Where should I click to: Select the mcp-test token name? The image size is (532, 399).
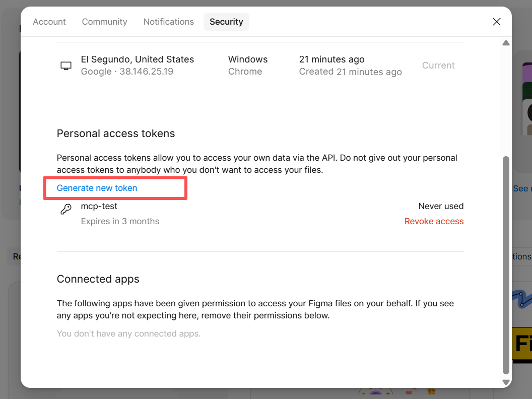click(99, 206)
